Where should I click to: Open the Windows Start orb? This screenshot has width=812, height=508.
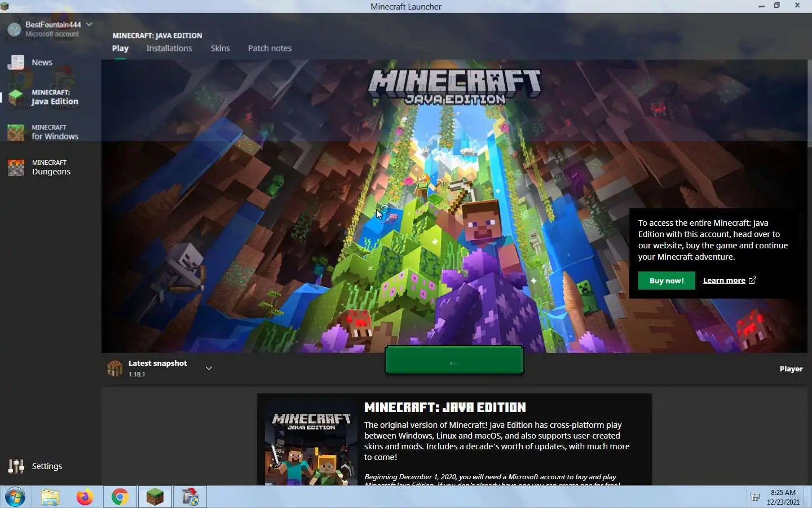[15, 497]
